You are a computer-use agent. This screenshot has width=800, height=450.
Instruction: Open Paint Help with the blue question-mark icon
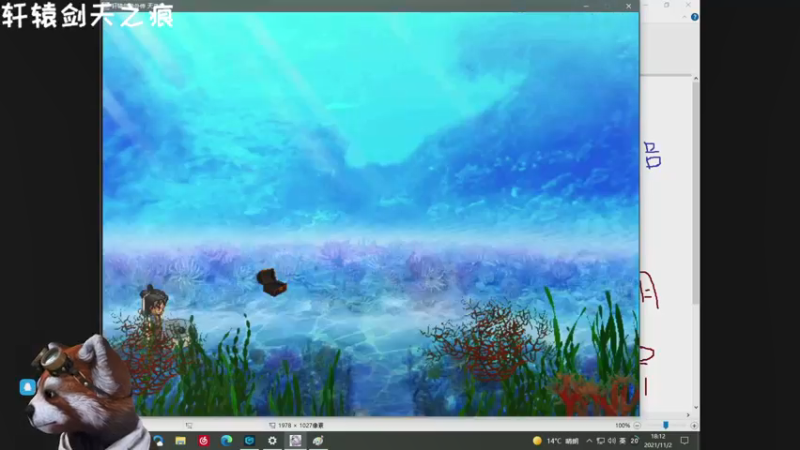click(x=694, y=17)
